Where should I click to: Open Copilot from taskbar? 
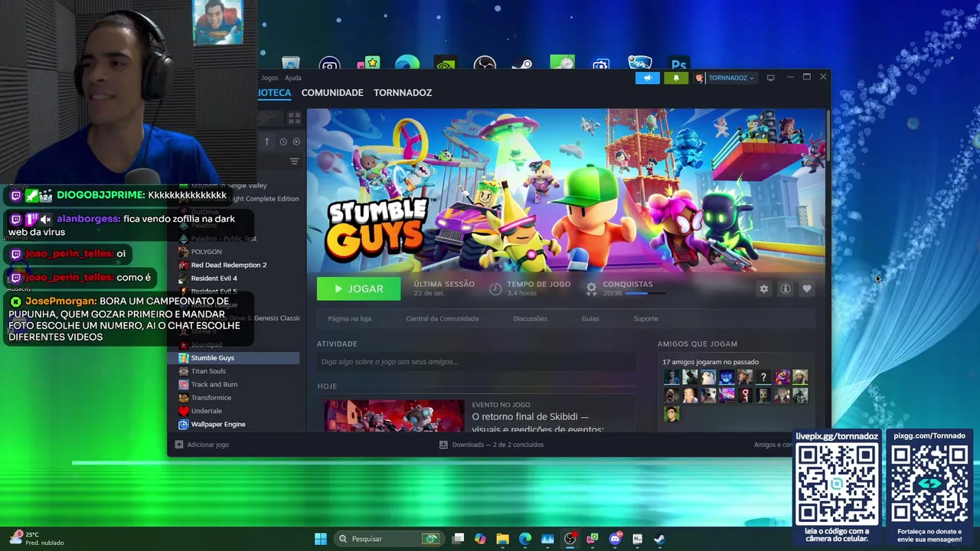[x=480, y=539]
